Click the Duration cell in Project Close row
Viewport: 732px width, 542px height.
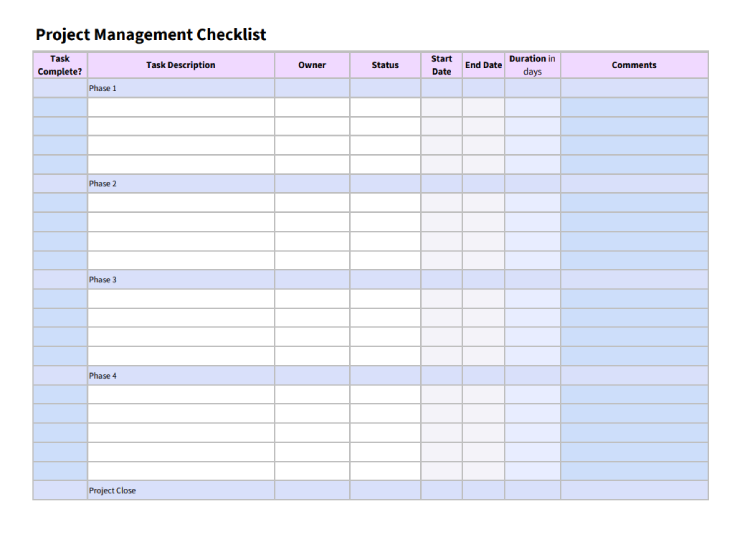click(x=532, y=491)
